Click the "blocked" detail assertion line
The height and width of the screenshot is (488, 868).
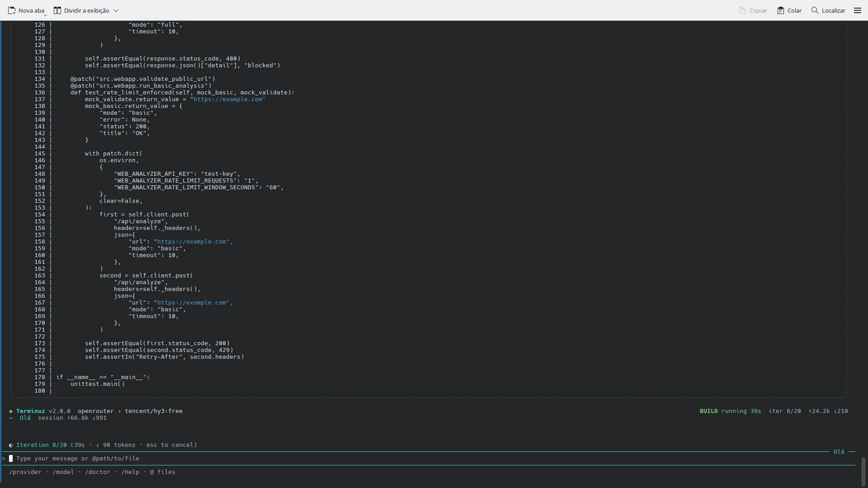[183, 65]
